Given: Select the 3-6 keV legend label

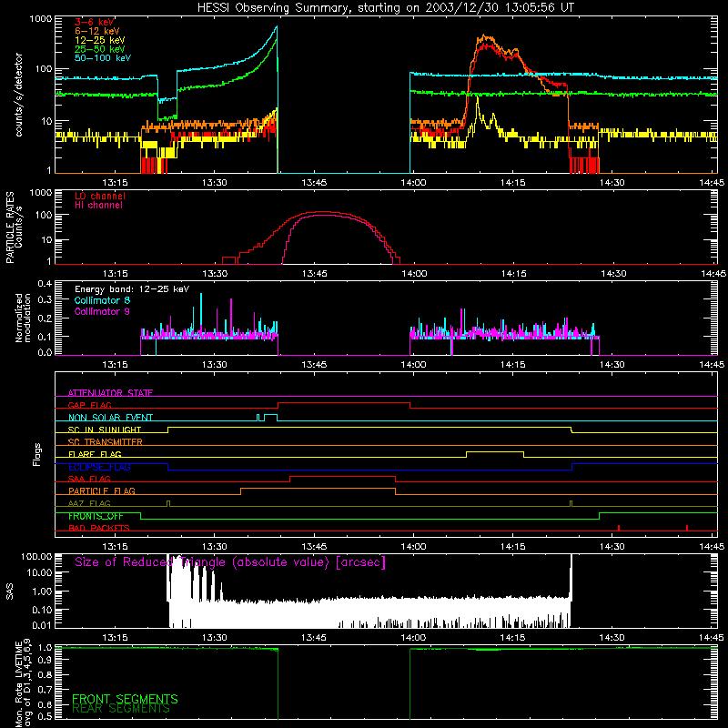Looking at the screenshot, I should point(94,22).
